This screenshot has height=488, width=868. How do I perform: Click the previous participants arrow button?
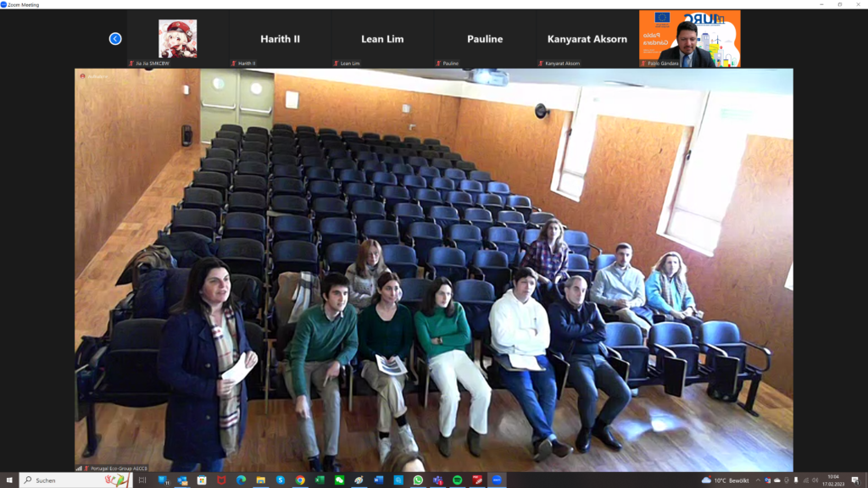[115, 39]
